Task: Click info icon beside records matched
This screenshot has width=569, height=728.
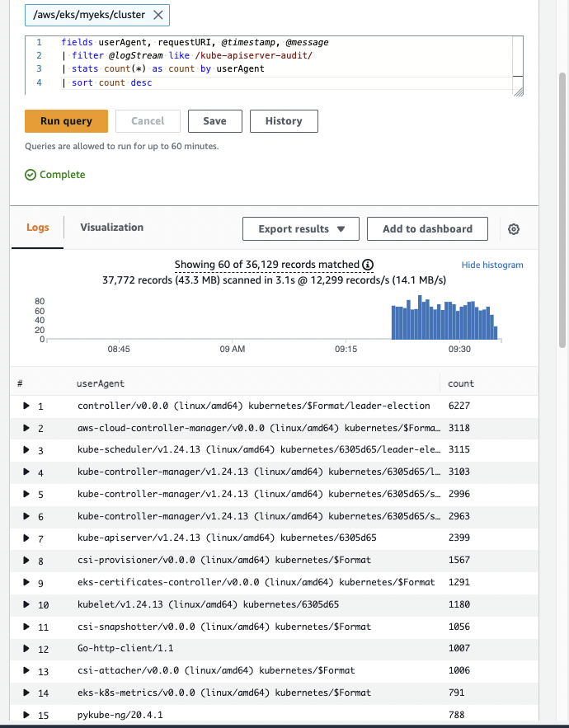Action: pos(368,265)
